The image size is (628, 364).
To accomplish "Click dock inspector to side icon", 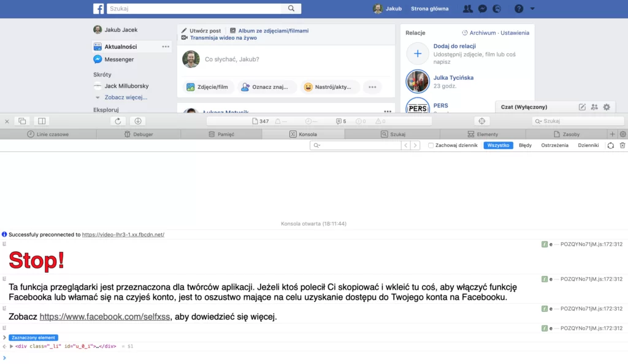I will pyautogui.click(x=42, y=121).
